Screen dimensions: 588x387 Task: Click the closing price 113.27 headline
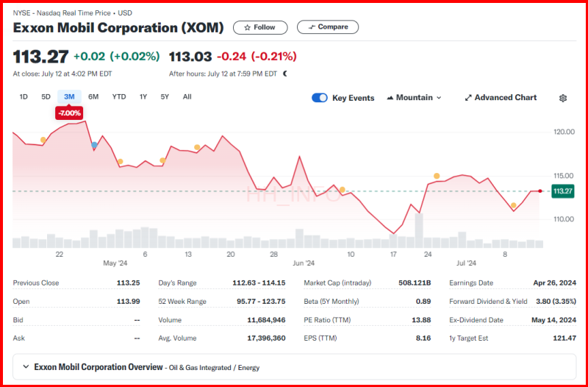[x=41, y=57]
